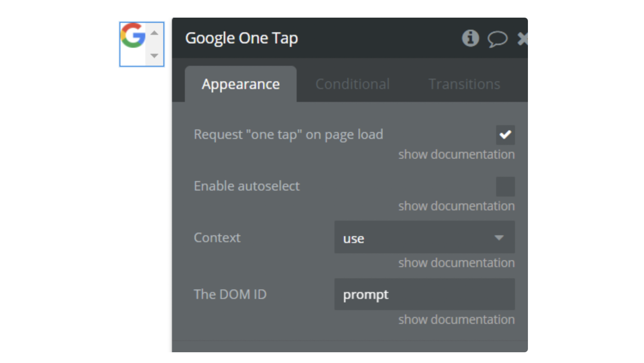The width and height of the screenshot is (644, 363).
Task: Open the Conditional tab
Action: click(x=353, y=84)
